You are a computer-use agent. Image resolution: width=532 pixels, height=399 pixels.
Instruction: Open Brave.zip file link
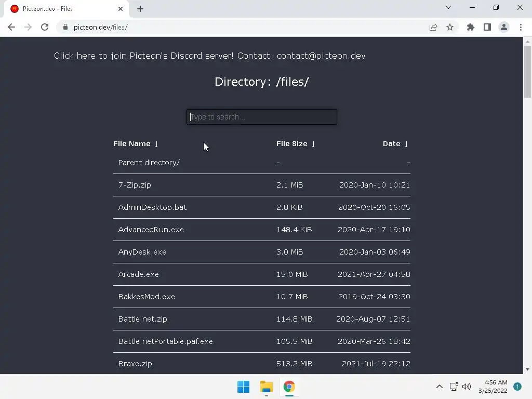point(135,364)
